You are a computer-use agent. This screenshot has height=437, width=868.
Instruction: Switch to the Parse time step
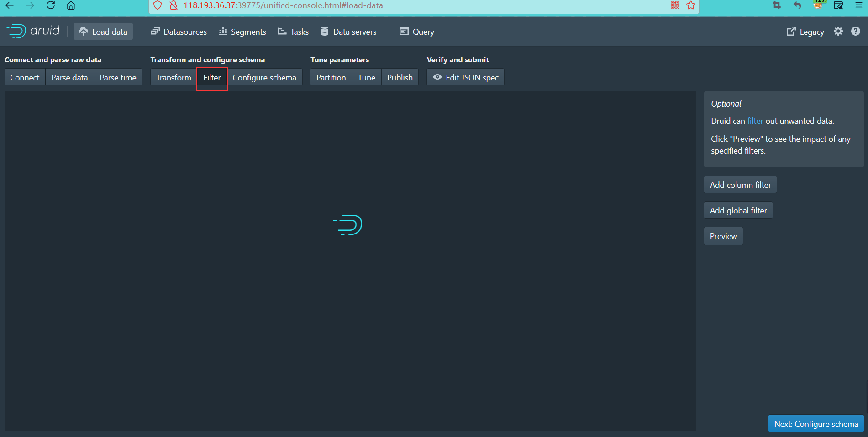pos(118,77)
